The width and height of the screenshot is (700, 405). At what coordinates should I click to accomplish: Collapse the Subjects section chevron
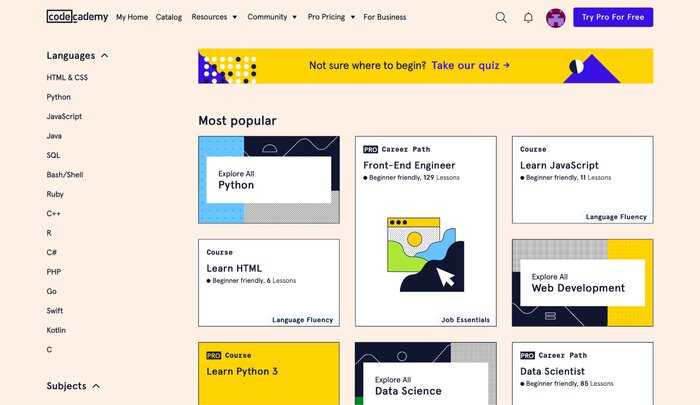[96, 386]
